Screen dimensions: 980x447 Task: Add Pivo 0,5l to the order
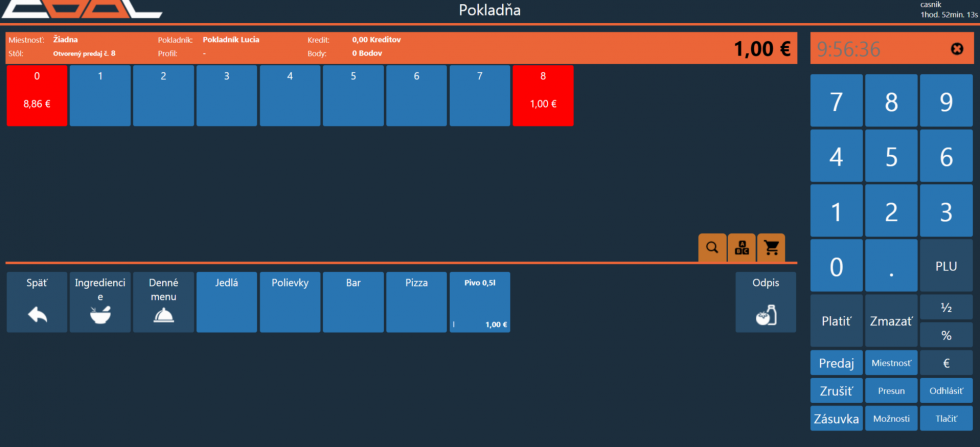pos(480,302)
